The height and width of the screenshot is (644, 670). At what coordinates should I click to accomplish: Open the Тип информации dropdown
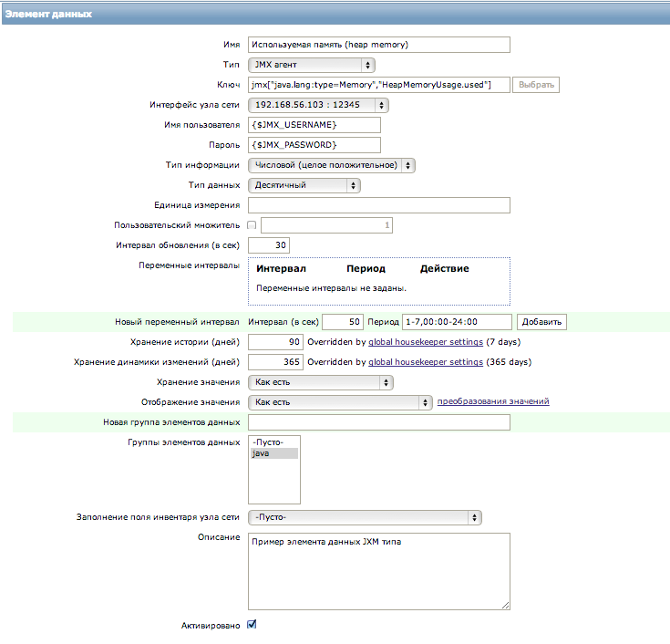pos(332,165)
